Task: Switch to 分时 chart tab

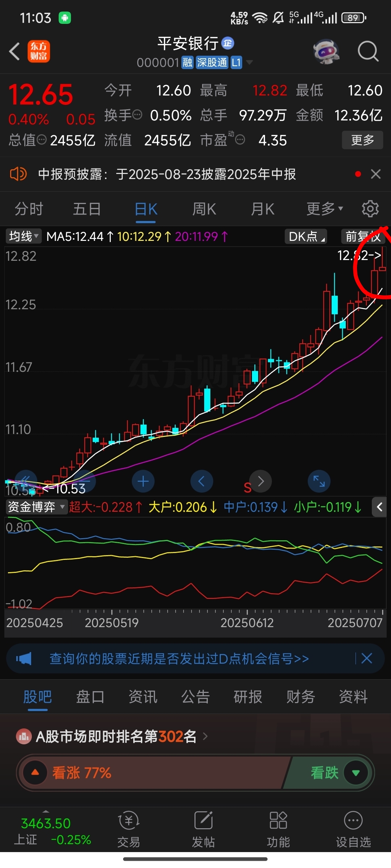Action: [29, 209]
